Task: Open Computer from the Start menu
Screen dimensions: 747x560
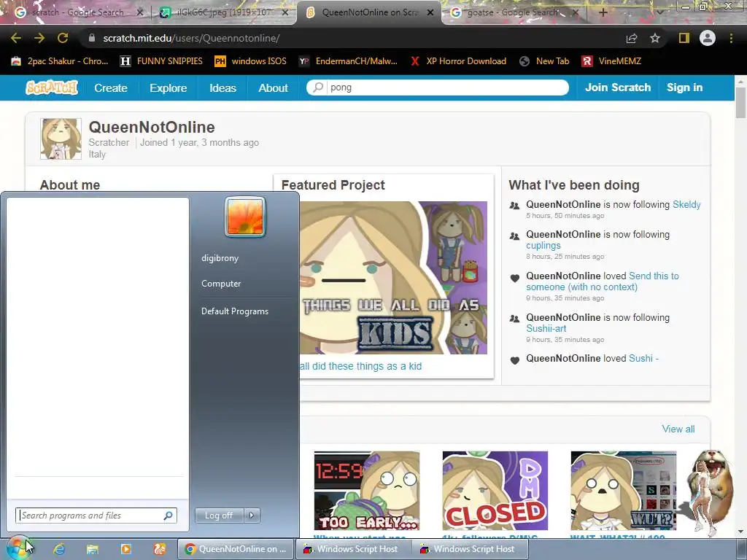Action: click(x=221, y=284)
